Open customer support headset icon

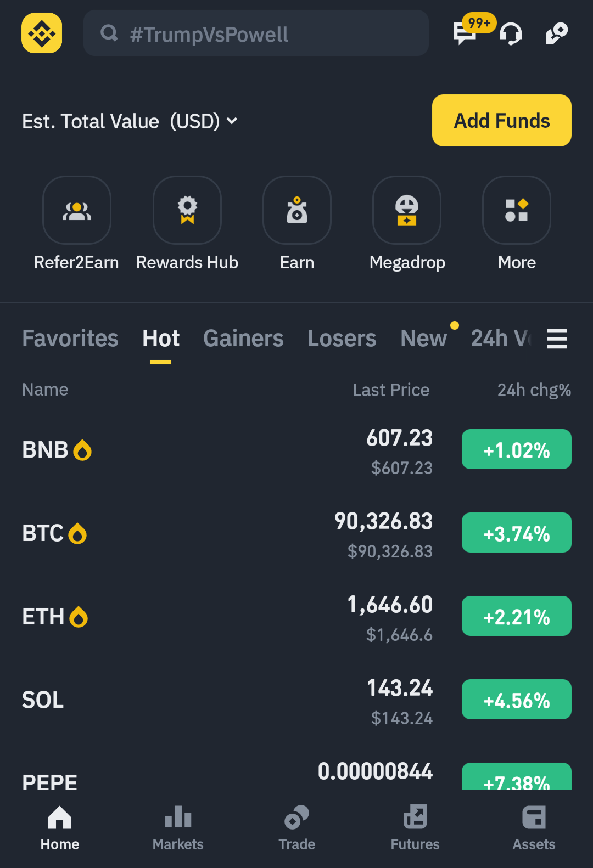pos(511,33)
